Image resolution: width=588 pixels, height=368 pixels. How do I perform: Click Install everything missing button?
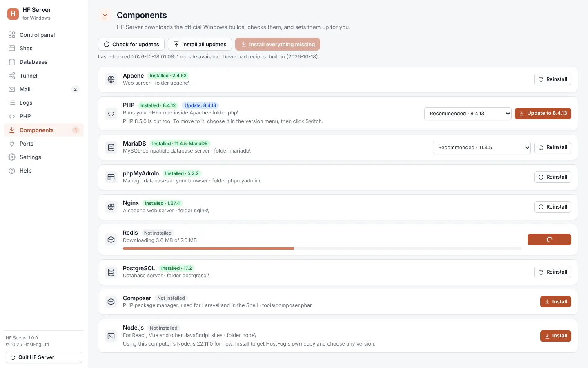click(278, 44)
